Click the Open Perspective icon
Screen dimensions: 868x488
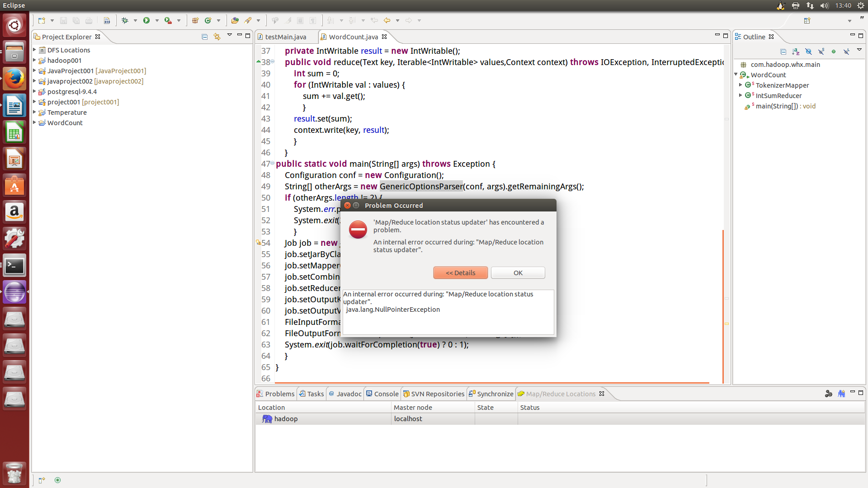(x=807, y=20)
